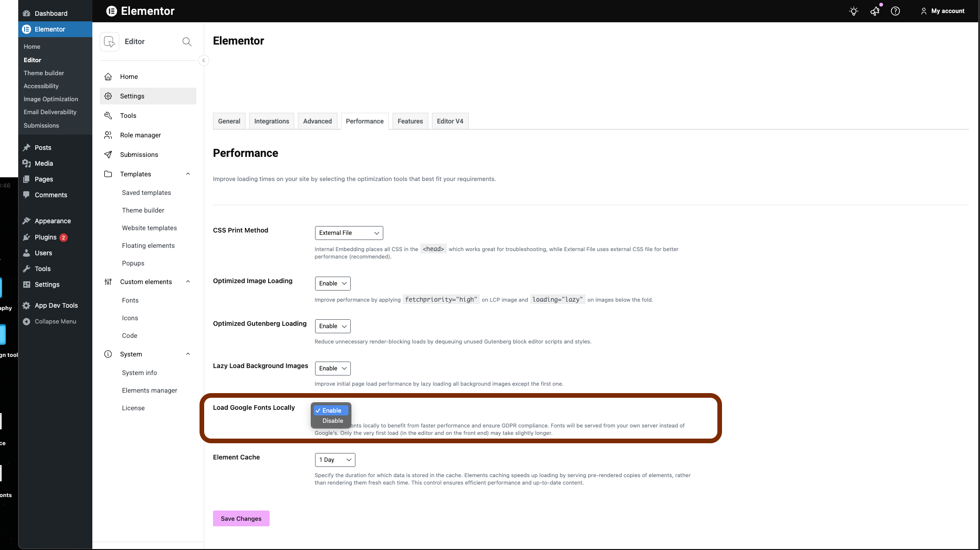Select Enable option in open dropdown
980x550 pixels.
(x=331, y=411)
